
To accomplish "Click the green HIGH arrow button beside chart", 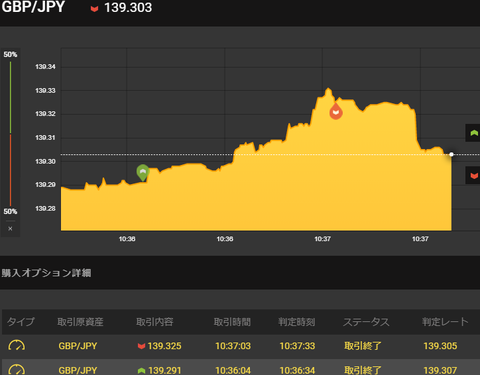I will pyautogui.click(x=473, y=133).
